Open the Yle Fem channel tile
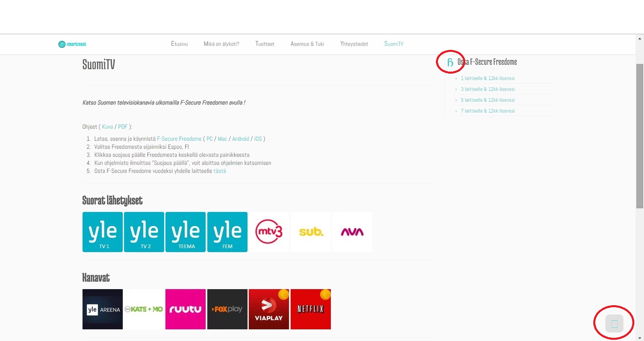Screen dimensions: 644x341 [x=227, y=232]
